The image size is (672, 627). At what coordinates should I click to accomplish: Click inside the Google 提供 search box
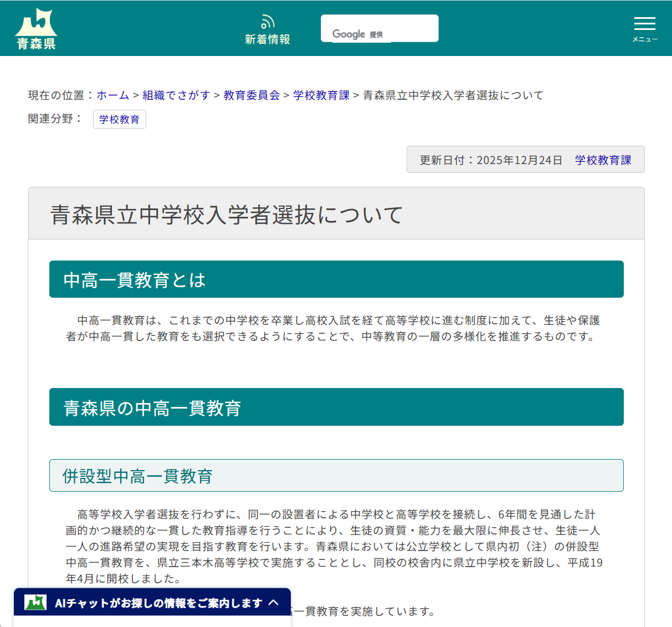[x=379, y=28]
